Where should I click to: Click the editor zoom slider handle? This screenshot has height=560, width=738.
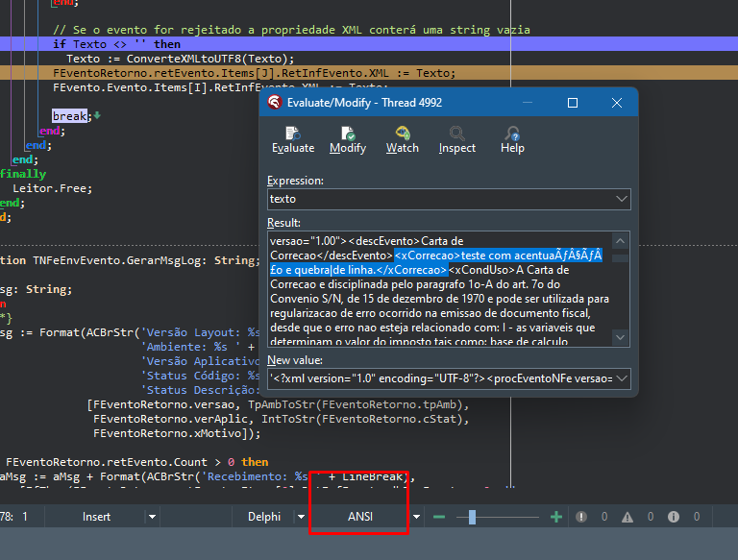pos(472,517)
